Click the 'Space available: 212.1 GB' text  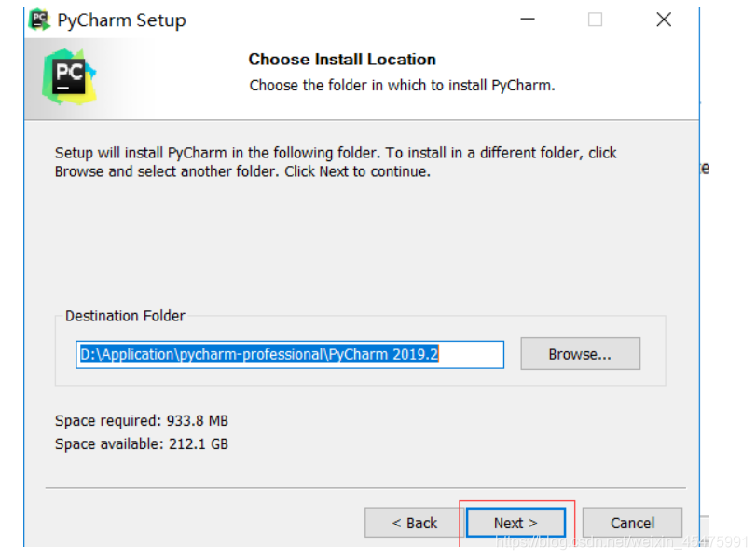point(142,443)
